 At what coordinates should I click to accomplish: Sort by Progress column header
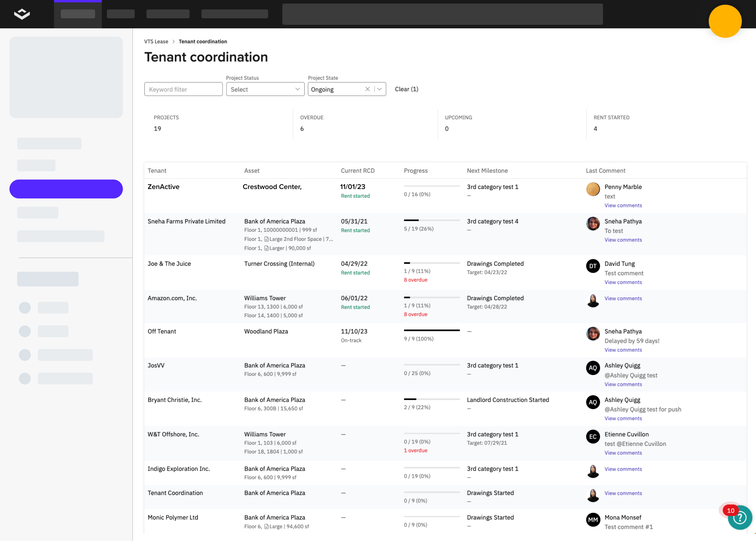pos(416,171)
